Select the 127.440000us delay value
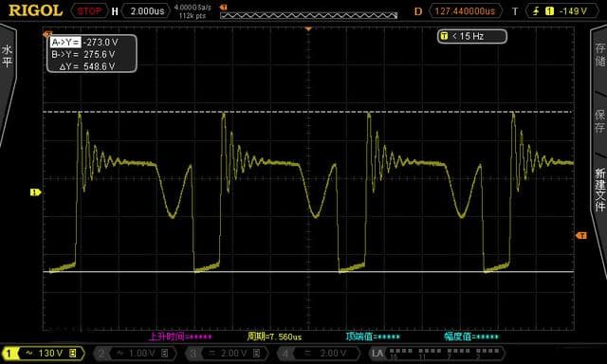The width and height of the screenshot is (607, 364). click(x=465, y=11)
